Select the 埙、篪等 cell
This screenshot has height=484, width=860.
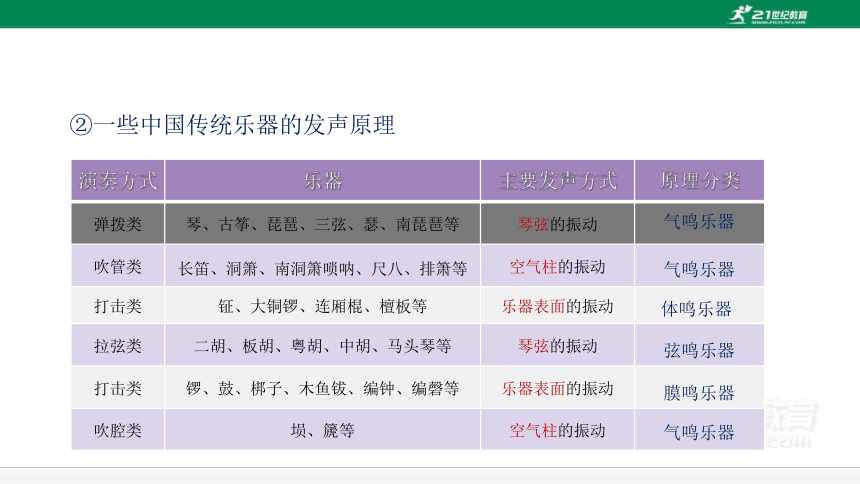322,430
